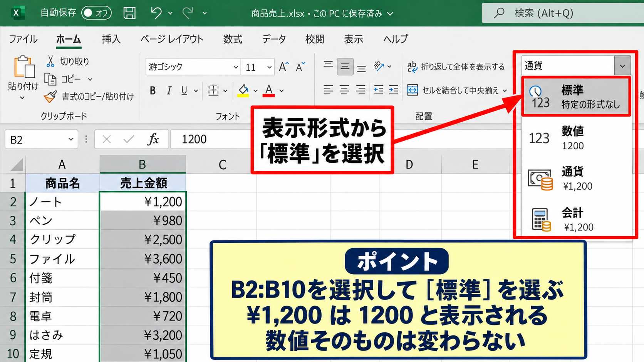Switch to the 数式 tab
This screenshot has width=644, height=362.
233,39
